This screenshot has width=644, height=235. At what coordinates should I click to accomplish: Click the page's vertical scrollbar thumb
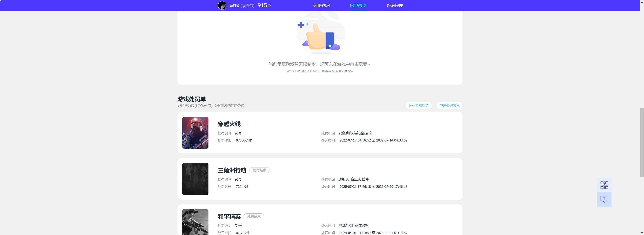642,143
